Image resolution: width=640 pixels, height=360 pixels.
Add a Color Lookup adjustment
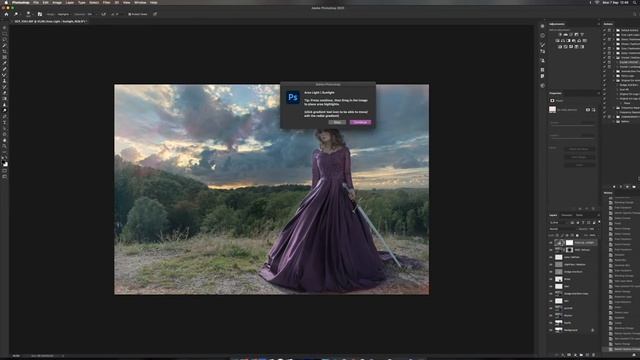point(584,41)
